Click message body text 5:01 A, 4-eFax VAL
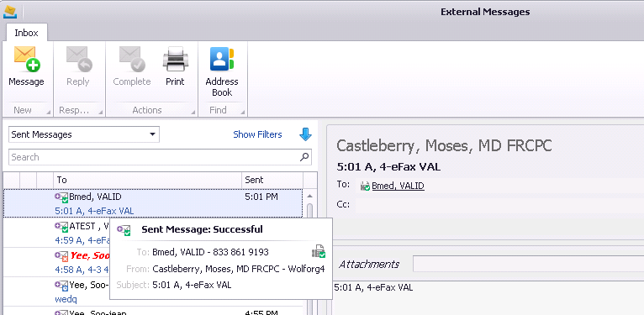Viewport: 644px width, 315px height. click(373, 287)
